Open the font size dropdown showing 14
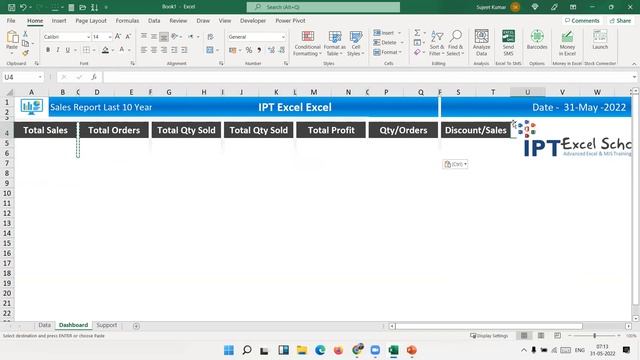The width and height of the screenshot is (640, 360). point(109,37)
